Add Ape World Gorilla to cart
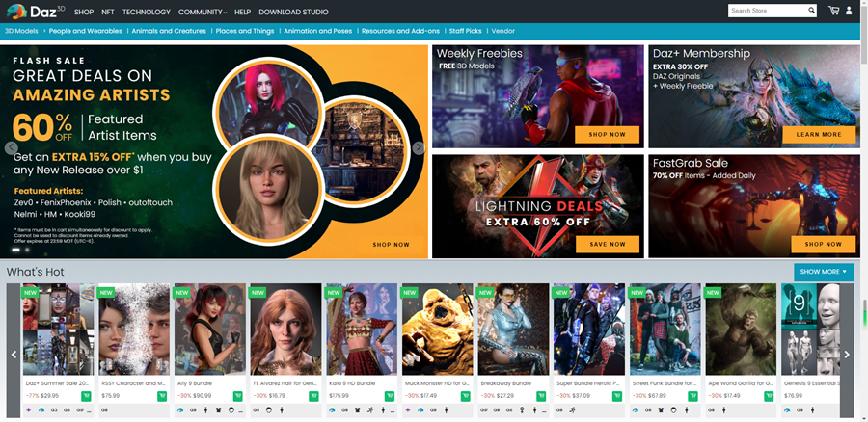 [x=770, y=396]
